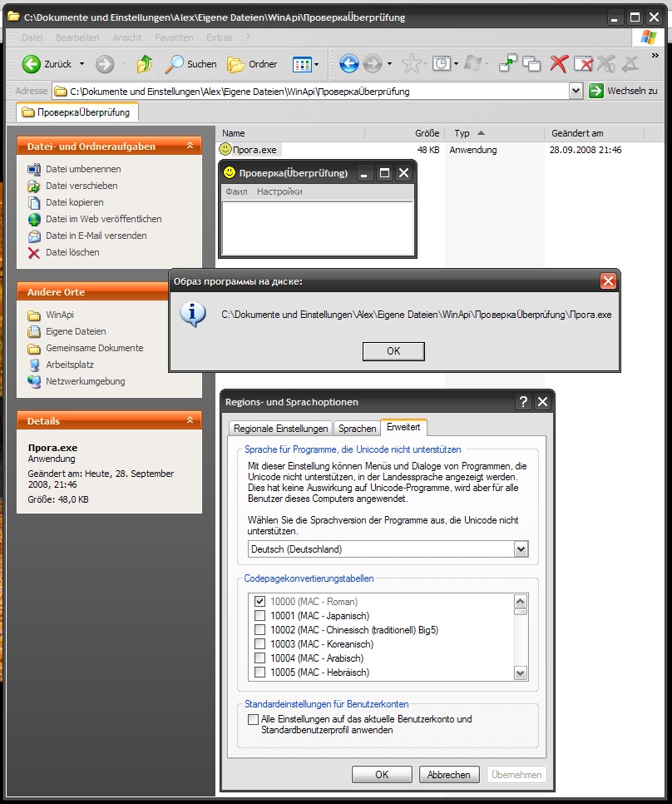Select the Erweitert tab
672x804 pixels.
point(403,427)
